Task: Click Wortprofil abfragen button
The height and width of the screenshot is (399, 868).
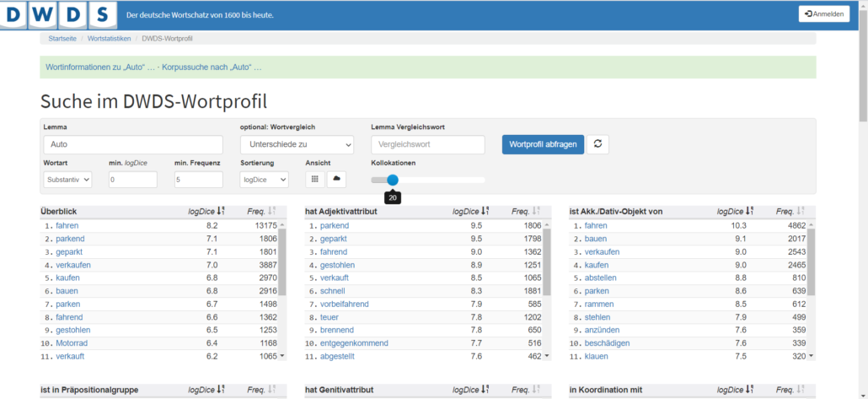Action: (543, 144)
